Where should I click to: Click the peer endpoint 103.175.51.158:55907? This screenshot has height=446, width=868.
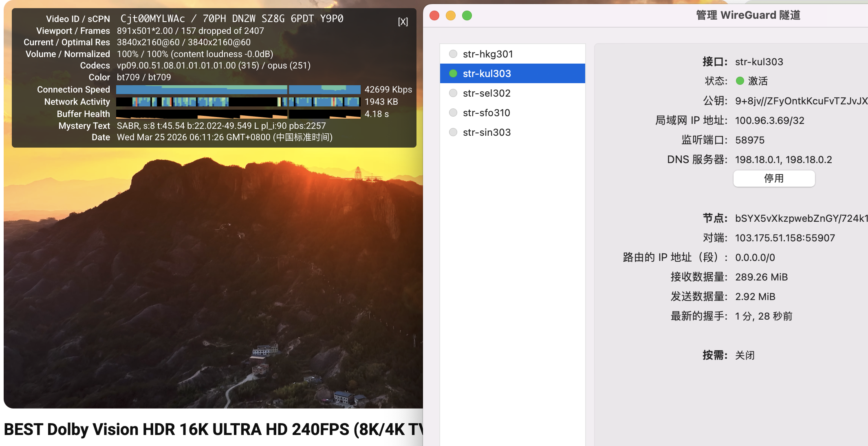pyautogui.click(x=785, y=238)
